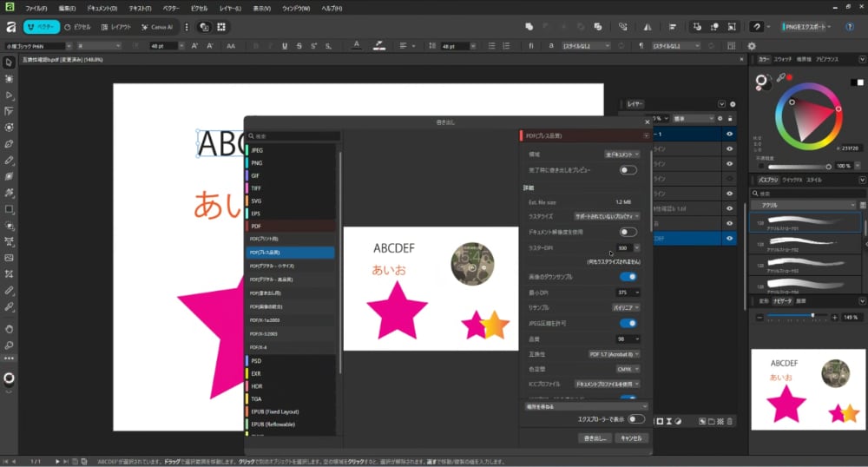Toggle 完了時に書き出しをプレビュー switch
This screenshot has height=467, width=868.
click(x=628, y=170)
